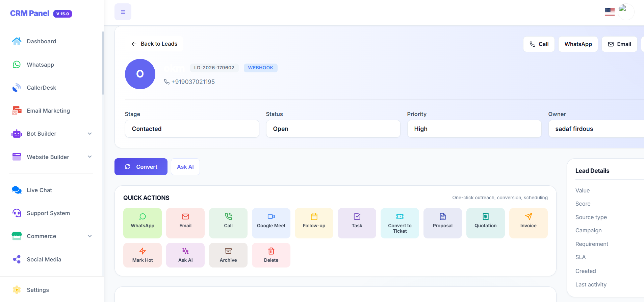Create a Task from quick actions
Image resolution: width=644 pixels, height=302 pixels.
click(357, 223)
